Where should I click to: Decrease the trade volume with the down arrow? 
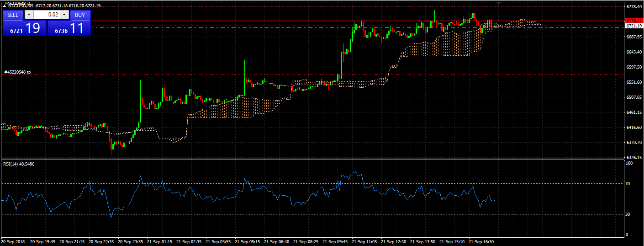coord(29,15)
